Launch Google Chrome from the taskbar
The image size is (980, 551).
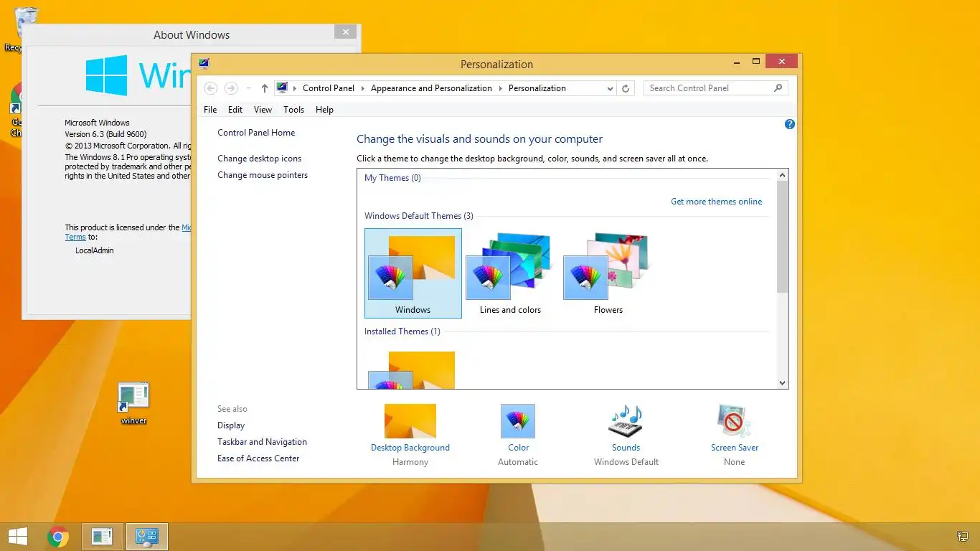pyautogui.click(x=58, y=537)
